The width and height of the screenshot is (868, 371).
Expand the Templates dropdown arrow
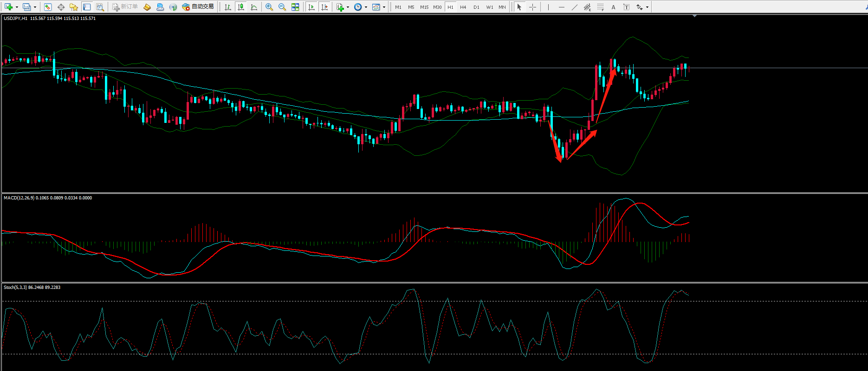(384, 7)
